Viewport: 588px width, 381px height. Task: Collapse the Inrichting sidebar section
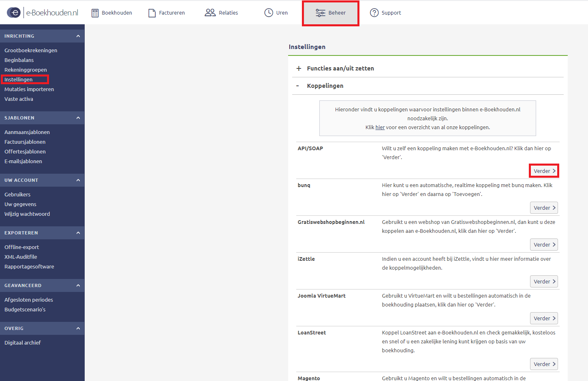click(x=78, y=36)
